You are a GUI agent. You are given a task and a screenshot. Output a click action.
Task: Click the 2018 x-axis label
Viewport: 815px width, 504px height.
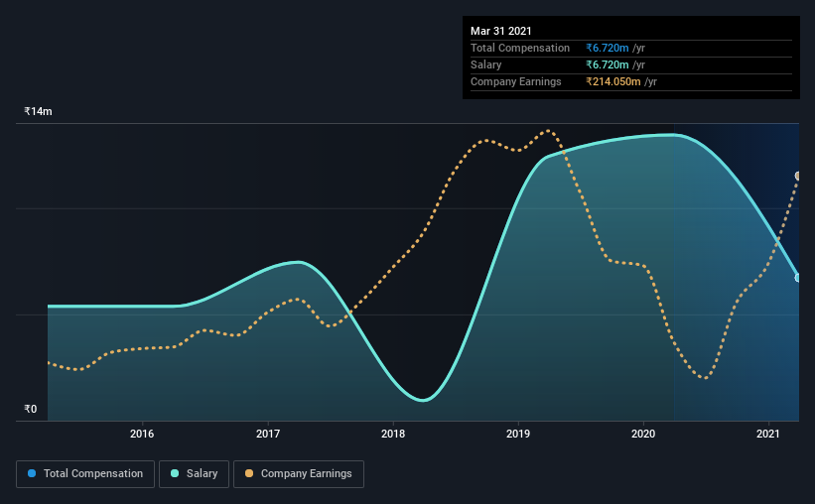(393, 434)
